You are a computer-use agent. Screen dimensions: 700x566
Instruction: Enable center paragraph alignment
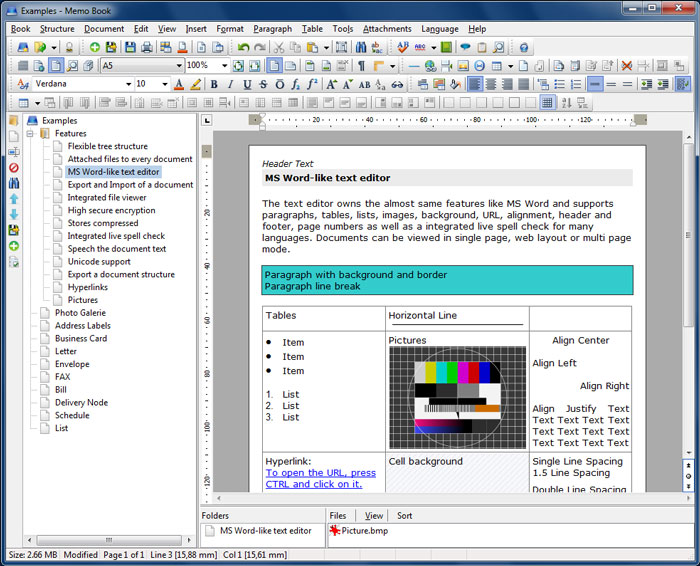coord(491,84)
